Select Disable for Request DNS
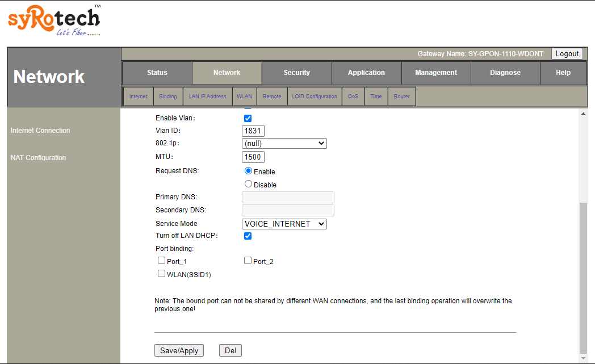The image size is (595, 364). (x=248, y=184)
